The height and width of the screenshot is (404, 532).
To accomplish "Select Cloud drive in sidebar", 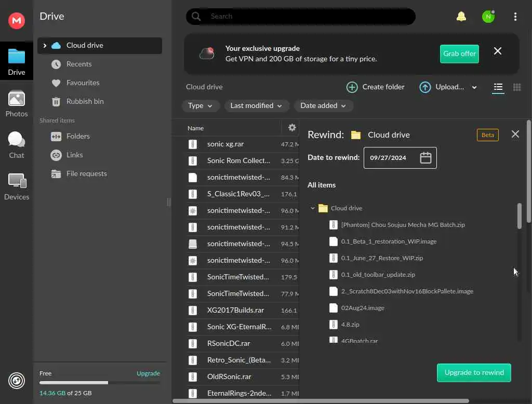I will click(99, 46).
